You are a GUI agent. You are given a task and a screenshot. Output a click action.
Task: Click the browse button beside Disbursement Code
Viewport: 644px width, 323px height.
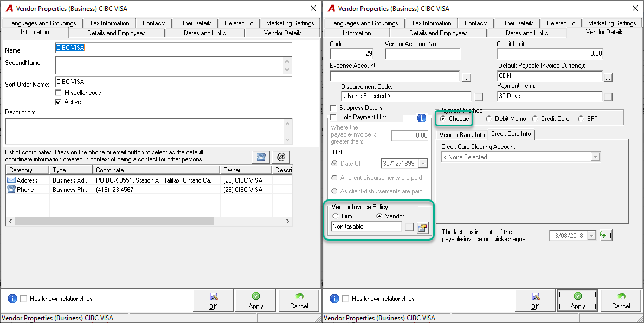click(x=478, y=97)
